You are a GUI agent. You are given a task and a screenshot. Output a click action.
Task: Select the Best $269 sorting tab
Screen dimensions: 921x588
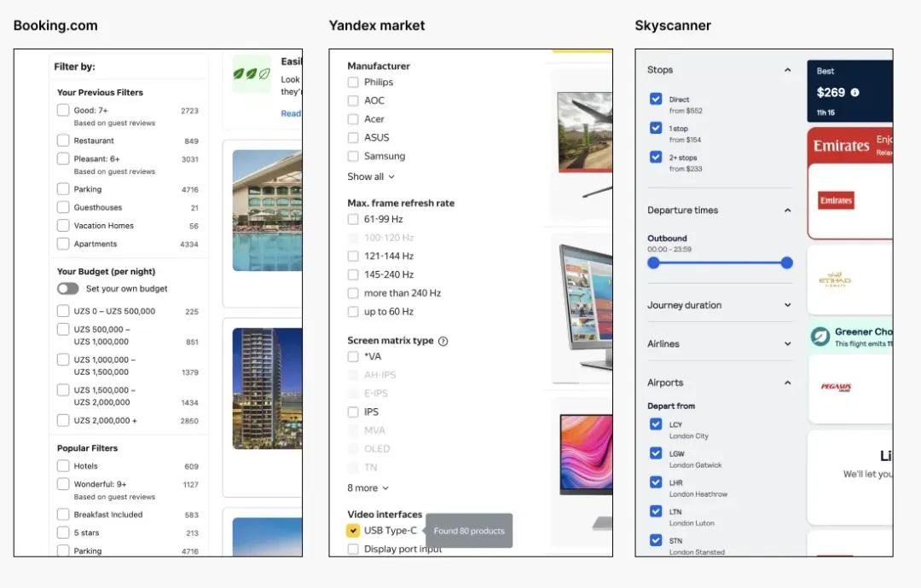click(x=849, y=91)
